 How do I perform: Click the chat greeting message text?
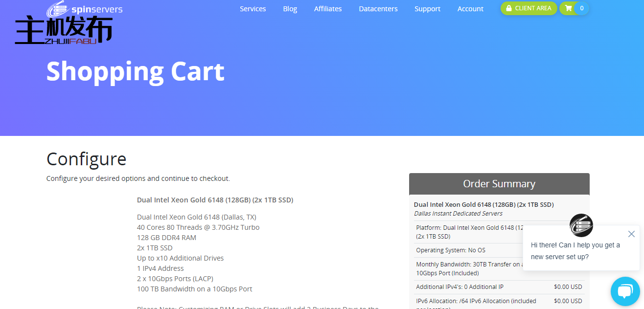tap(575, 251)
